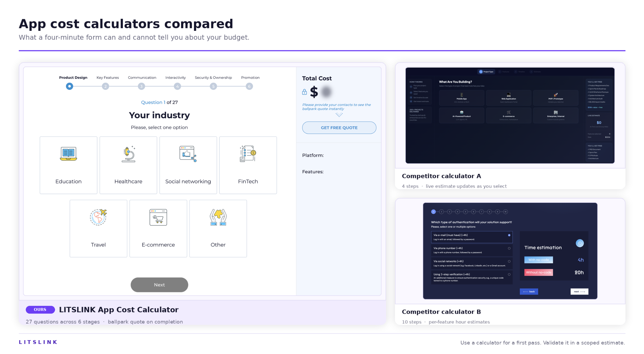Click the '20h' value in Time estimation
644x354 pixels.
click(579, 273)
